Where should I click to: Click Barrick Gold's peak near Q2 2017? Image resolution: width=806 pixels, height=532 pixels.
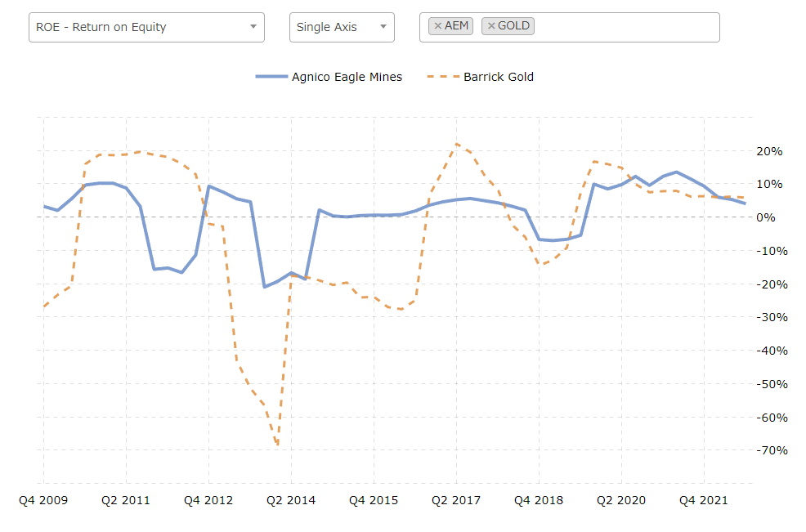pyautogui.click(x=456, y=144)
